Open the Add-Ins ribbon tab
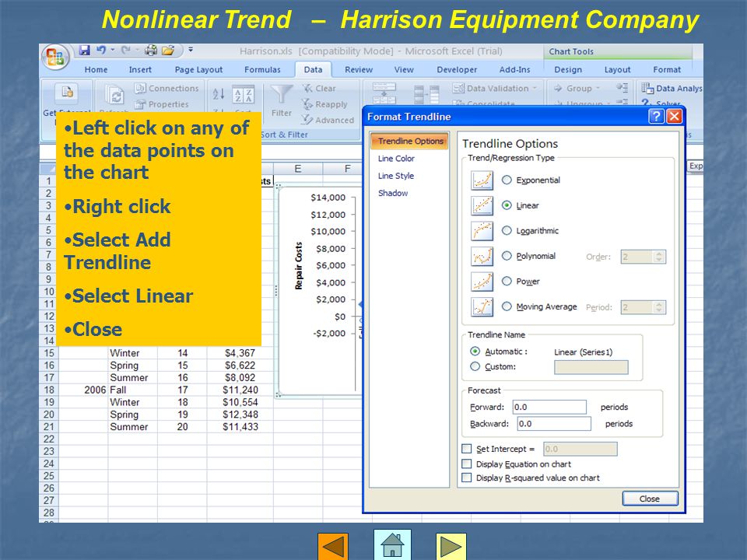 point(514,69)
